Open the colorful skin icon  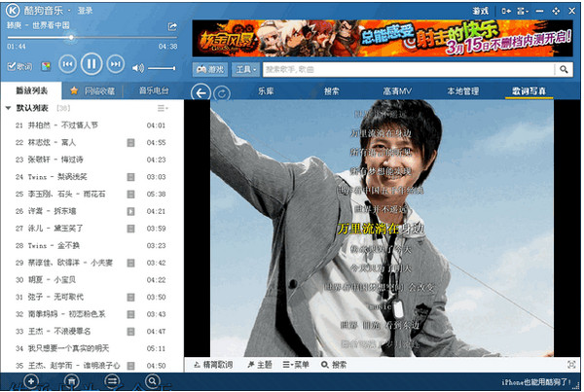coord(46,67)
